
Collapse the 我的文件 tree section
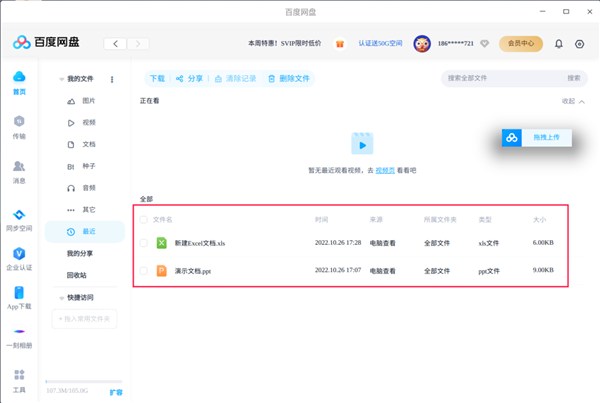61,79
